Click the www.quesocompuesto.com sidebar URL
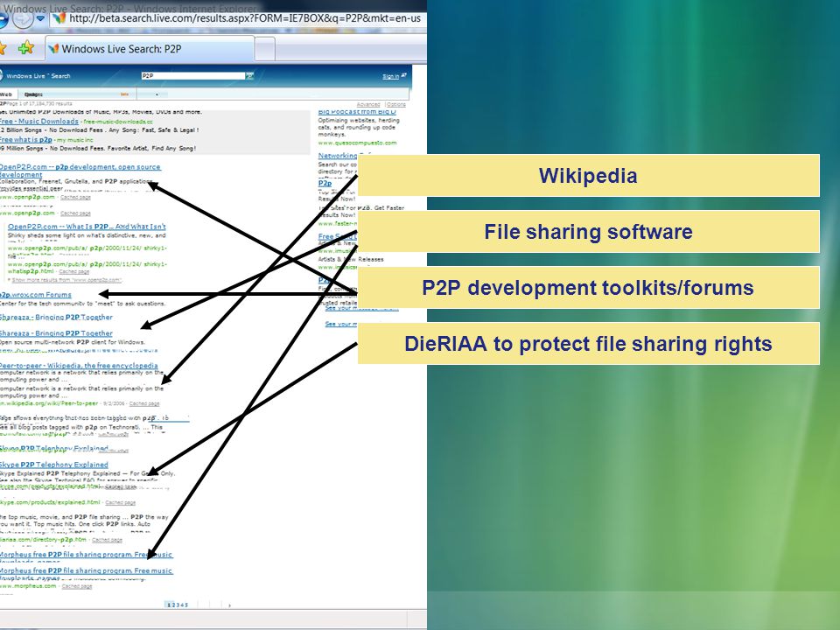The image size is (840, 630). pos(357,143)
